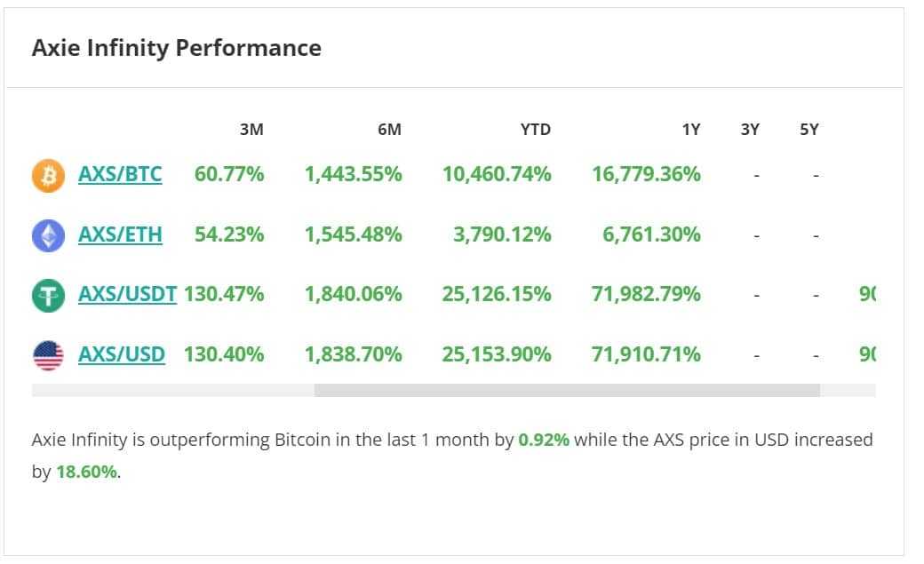Click the horizontal table scrollbar thumb
Viewport: 924px width, 564px height.
click(567, 390)
